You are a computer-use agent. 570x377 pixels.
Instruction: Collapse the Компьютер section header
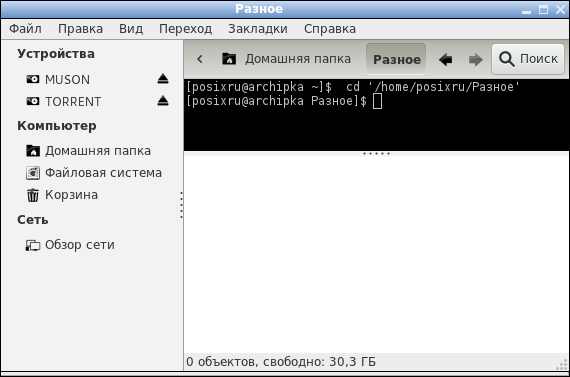tap(57, 126)
